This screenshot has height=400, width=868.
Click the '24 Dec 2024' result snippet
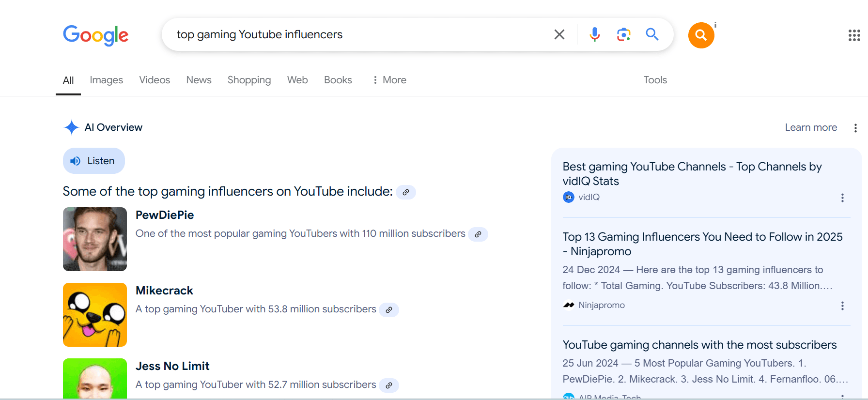coord(697,278)
